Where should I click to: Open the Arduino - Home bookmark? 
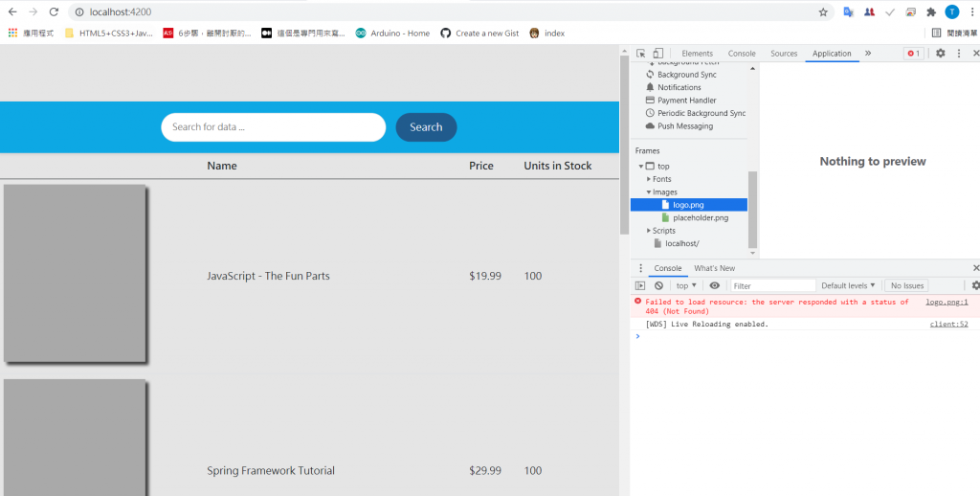coord(392,34)
